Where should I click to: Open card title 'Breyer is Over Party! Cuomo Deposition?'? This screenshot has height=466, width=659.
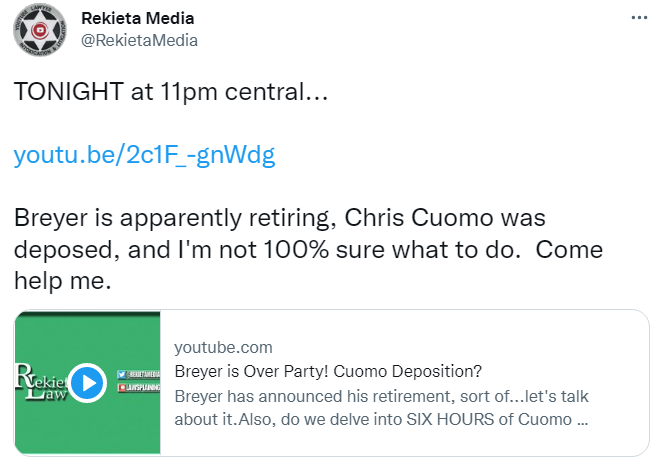click(328, 371)
